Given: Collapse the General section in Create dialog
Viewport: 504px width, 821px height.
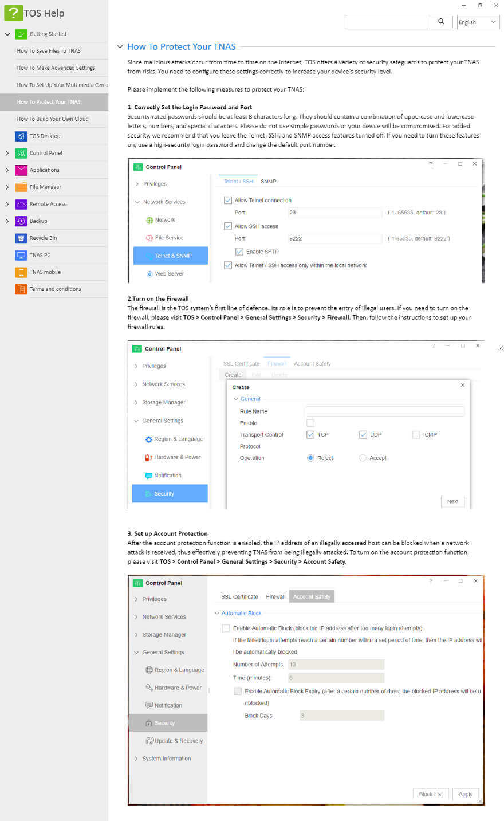Looking at the screenshot, I should coord(236,399).
